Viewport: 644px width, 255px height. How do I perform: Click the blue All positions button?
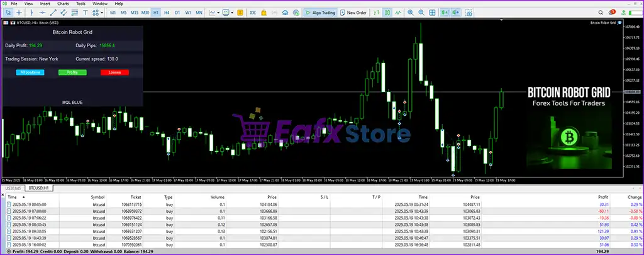tap(30, 72)
